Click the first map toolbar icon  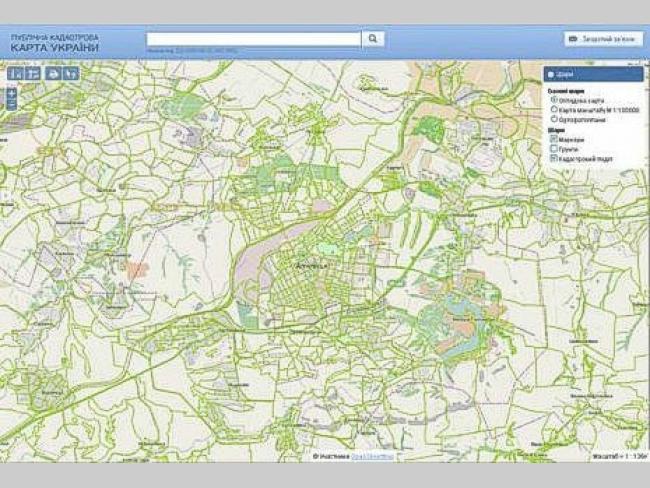[14, 73]
